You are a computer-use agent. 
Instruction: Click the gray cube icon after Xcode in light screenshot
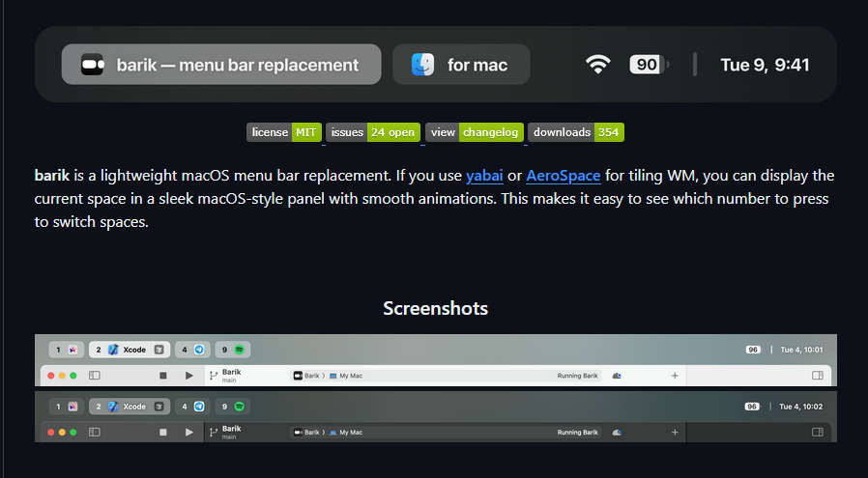click(x=159, y=350)
